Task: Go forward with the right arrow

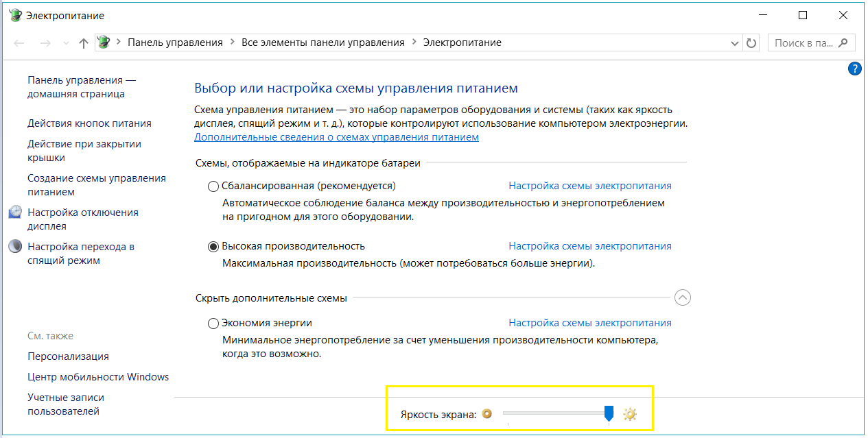Action: coord(45,42)
